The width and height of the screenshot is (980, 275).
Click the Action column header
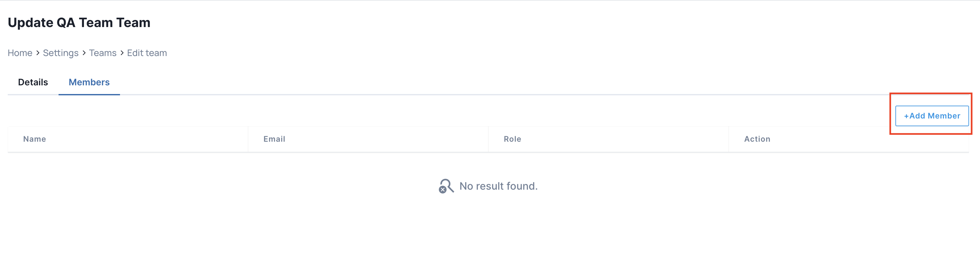(x=757, y=139)
